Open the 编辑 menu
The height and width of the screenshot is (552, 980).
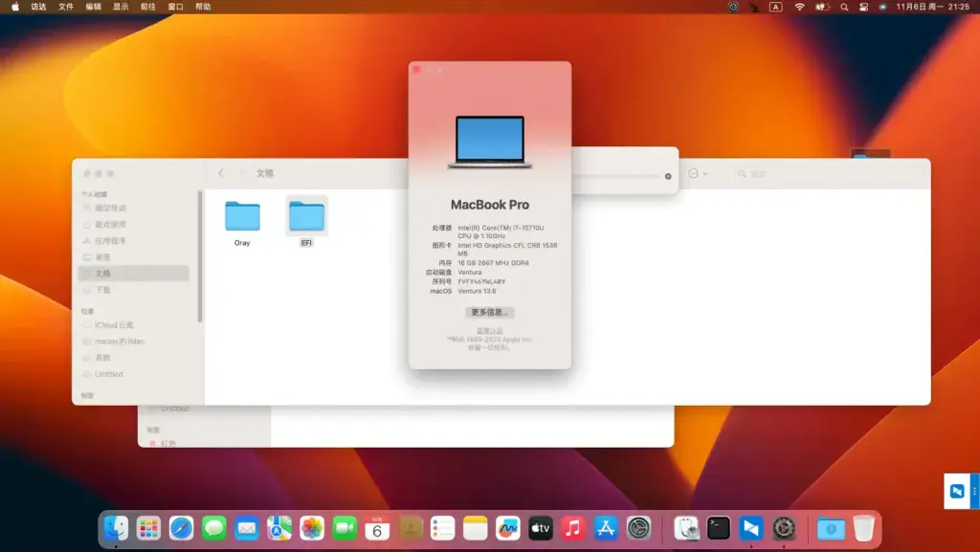(x=93, y=7)
